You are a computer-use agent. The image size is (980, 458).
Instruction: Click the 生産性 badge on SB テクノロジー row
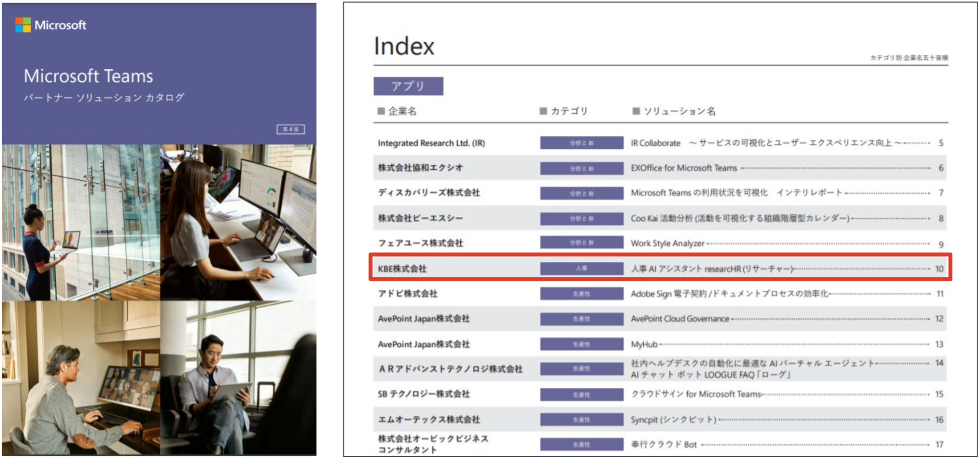[x=582, y=394]
